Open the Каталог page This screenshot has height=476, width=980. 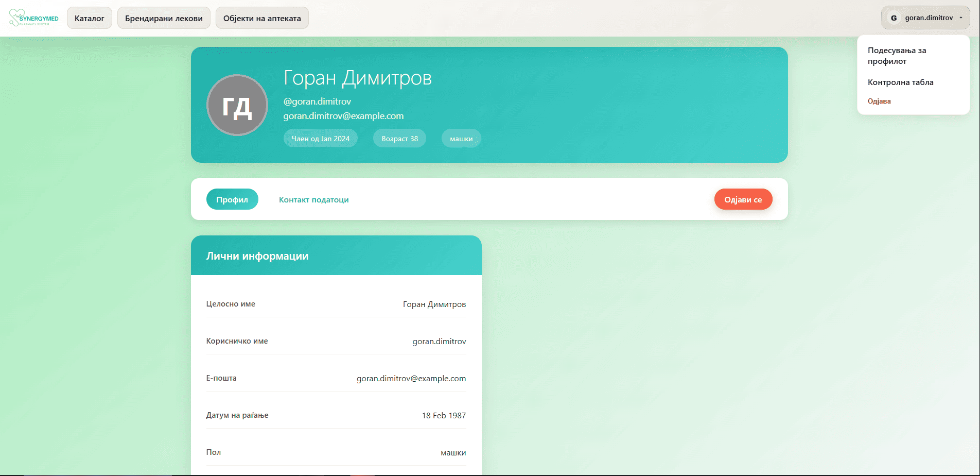tap(90, 18)
